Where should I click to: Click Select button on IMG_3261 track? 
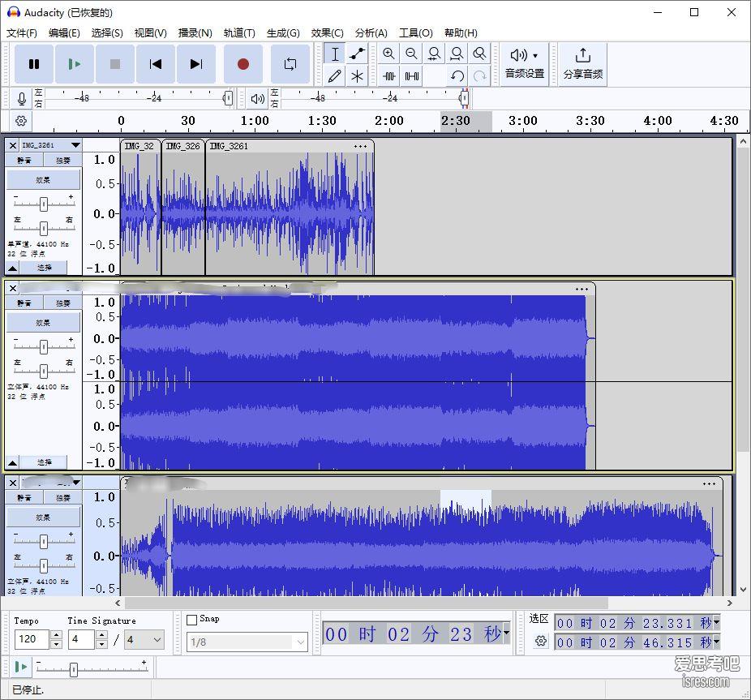pos(44,268)
